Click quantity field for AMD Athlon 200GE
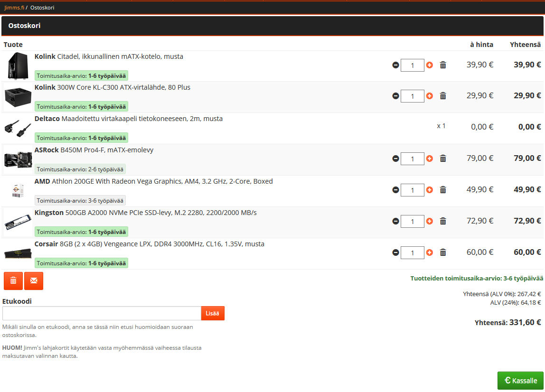Viewport: 545px width, 392px height. point(412,190)
